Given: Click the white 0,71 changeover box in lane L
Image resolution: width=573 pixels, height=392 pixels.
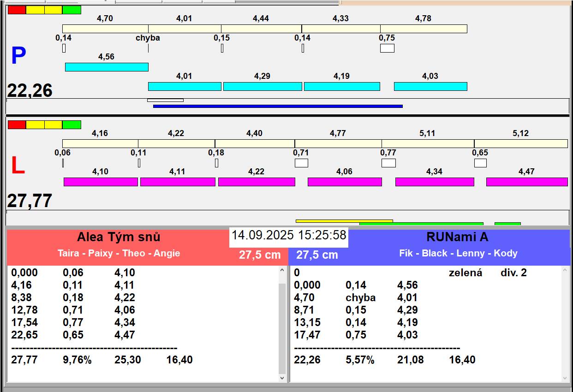Looking at the screenshot, I should 301,163.
